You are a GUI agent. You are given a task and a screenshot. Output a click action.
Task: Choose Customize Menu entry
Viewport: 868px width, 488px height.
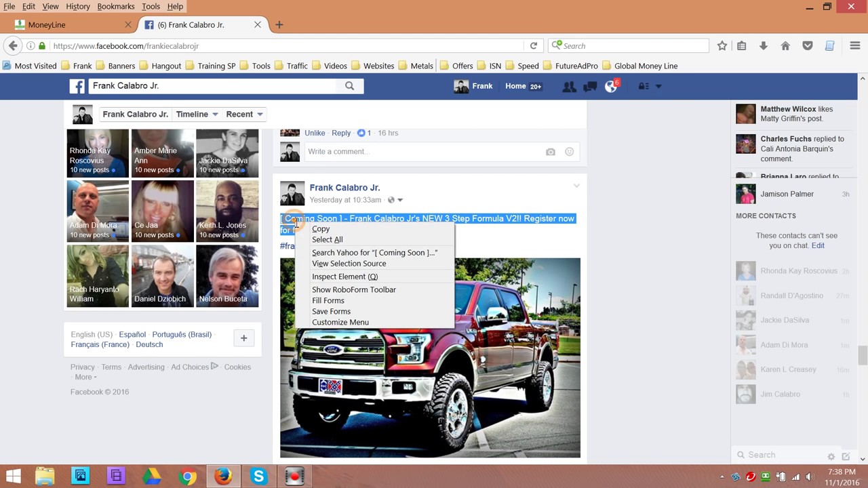pyautogui.click(x=340, y=322)
